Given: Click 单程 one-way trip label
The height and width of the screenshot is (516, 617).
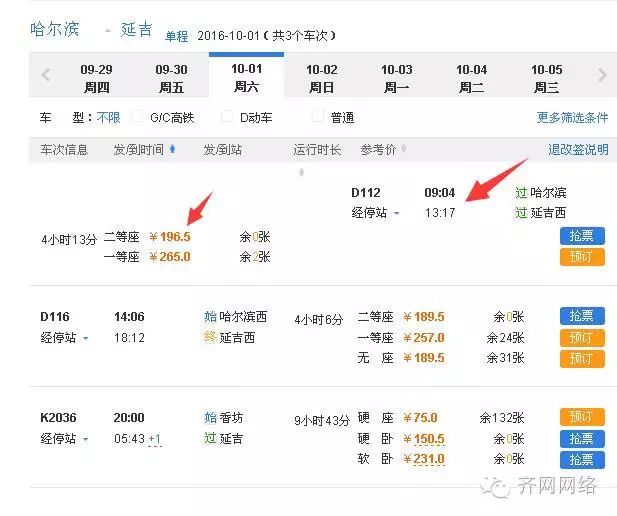Looking at the screenshot, I should [x=176, y=36].
